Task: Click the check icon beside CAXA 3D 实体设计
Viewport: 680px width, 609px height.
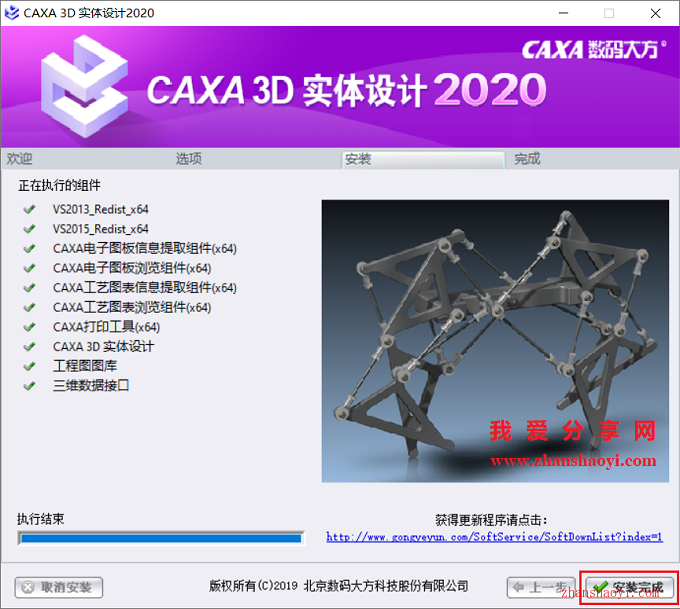Action: pos(29,347)
